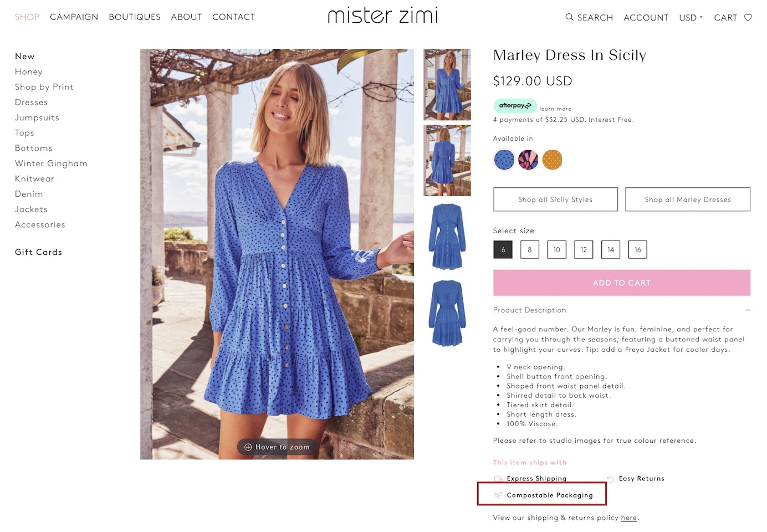Add the dress to cart
767x532 pixels.
point(621,283)
